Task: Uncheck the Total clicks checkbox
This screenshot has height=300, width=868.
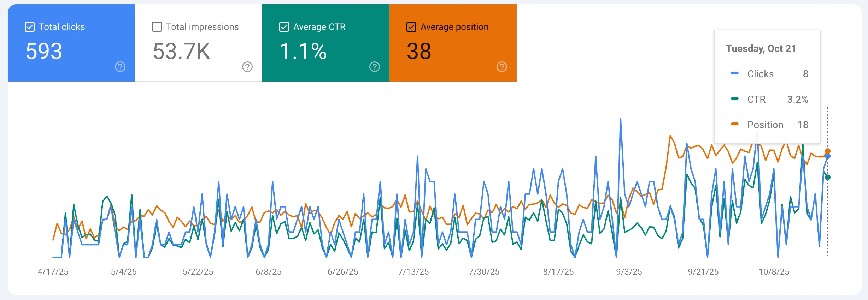Action: click(x=30, y=27)
